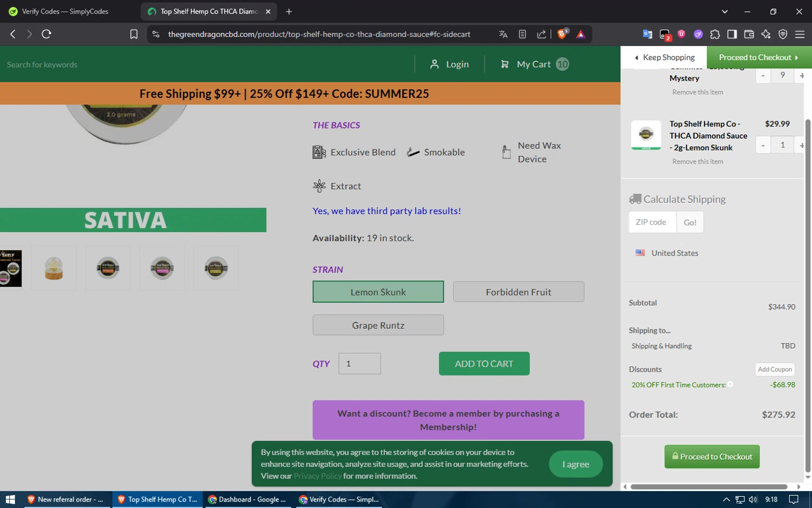Click the side cart horizontal scrollbar
812x508 pixels.
[709, 486]
